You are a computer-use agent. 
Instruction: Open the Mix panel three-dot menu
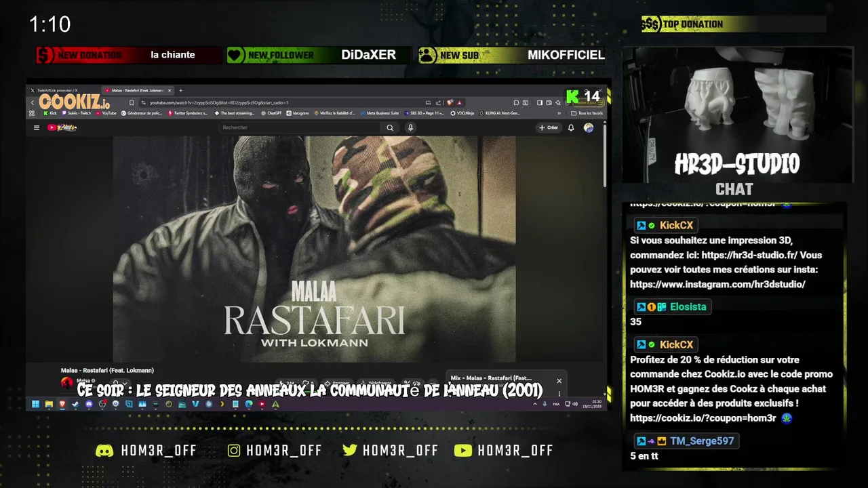click(x=559, y=394)
